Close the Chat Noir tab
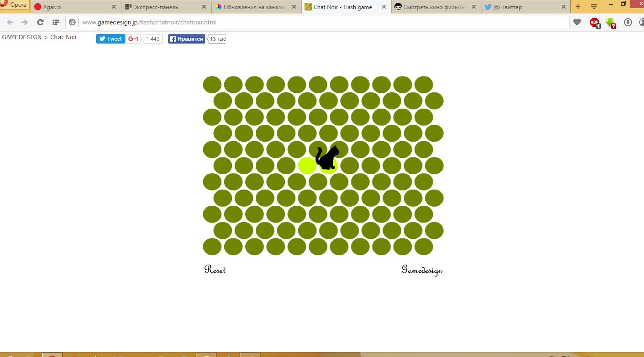Image resolution: width=644 pixels, height=357 pixels. [383, 7]
